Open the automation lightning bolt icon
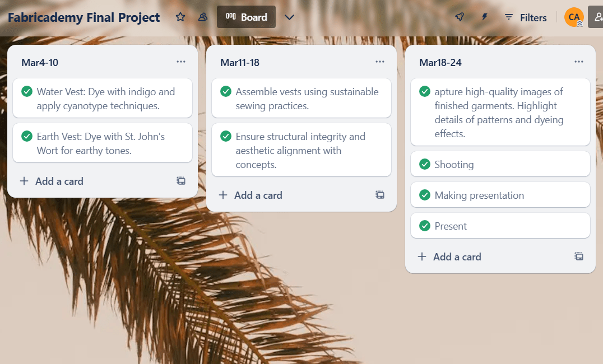603x364 pixels. pyautogui.click(x=485, y=17)
